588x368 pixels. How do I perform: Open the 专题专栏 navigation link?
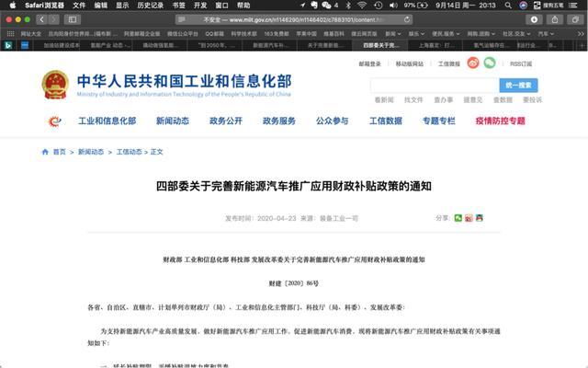click(439, 121)
